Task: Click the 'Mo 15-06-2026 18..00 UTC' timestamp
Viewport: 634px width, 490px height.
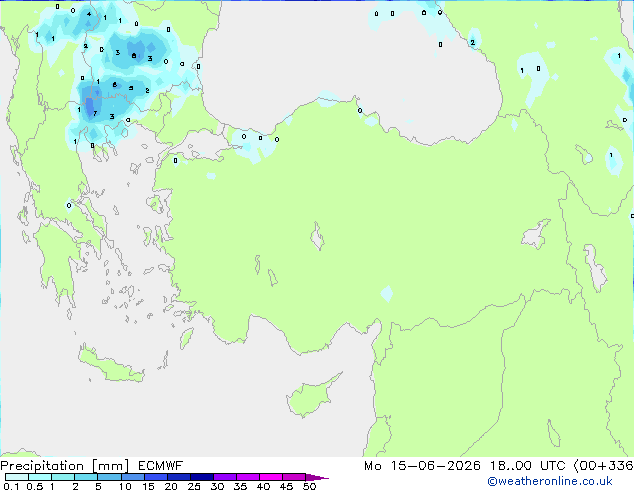Action: [x=465, y=466]
